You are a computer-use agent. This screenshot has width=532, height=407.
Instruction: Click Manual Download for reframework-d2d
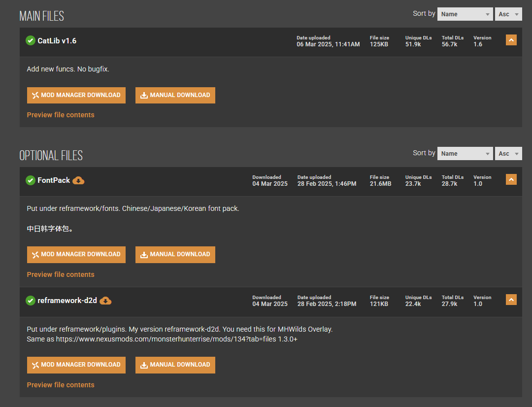tap(175, 365)
